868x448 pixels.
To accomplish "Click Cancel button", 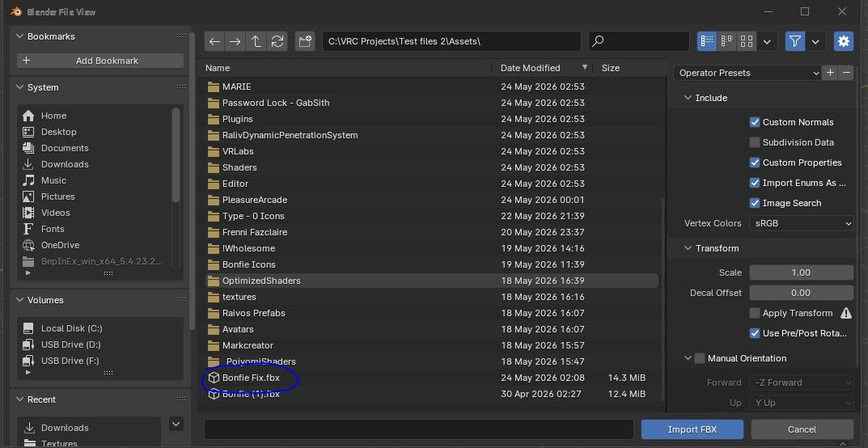I will tap(802, 429).
